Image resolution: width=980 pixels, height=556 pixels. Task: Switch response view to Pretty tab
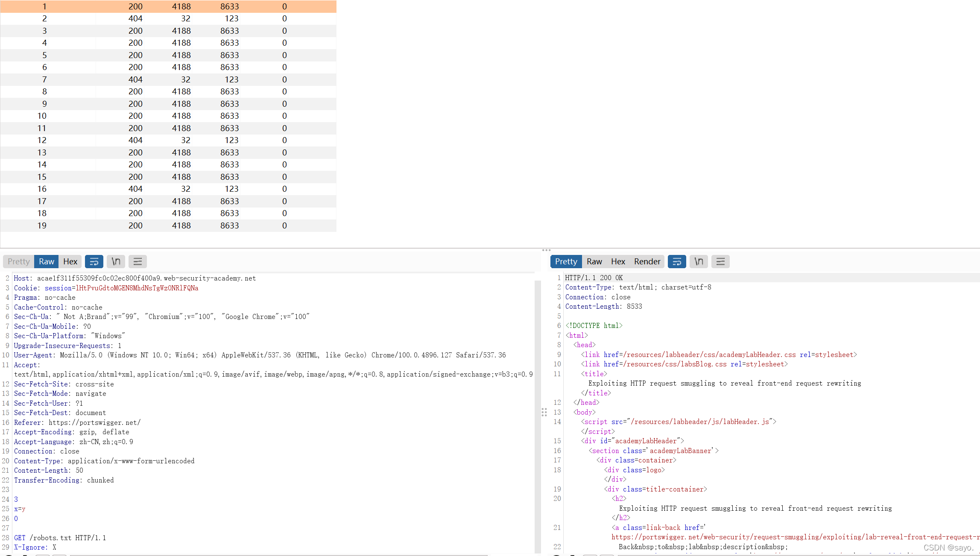(566, 261)
